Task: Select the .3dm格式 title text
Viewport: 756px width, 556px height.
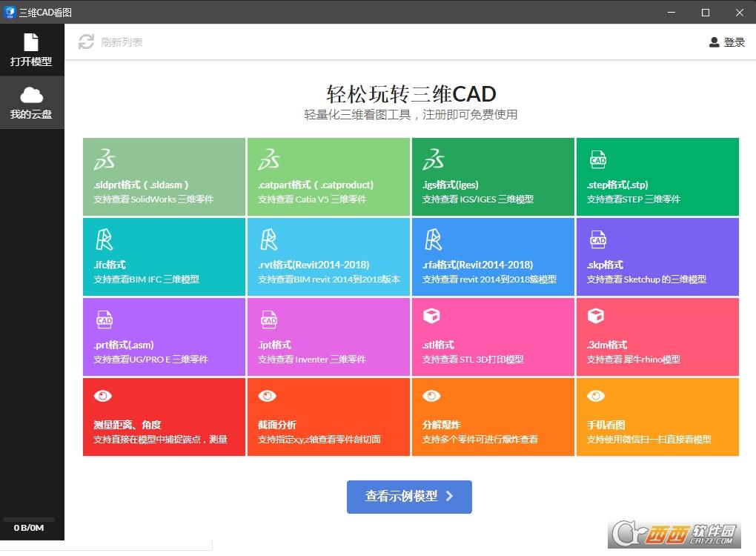Action: click(606, 345)
